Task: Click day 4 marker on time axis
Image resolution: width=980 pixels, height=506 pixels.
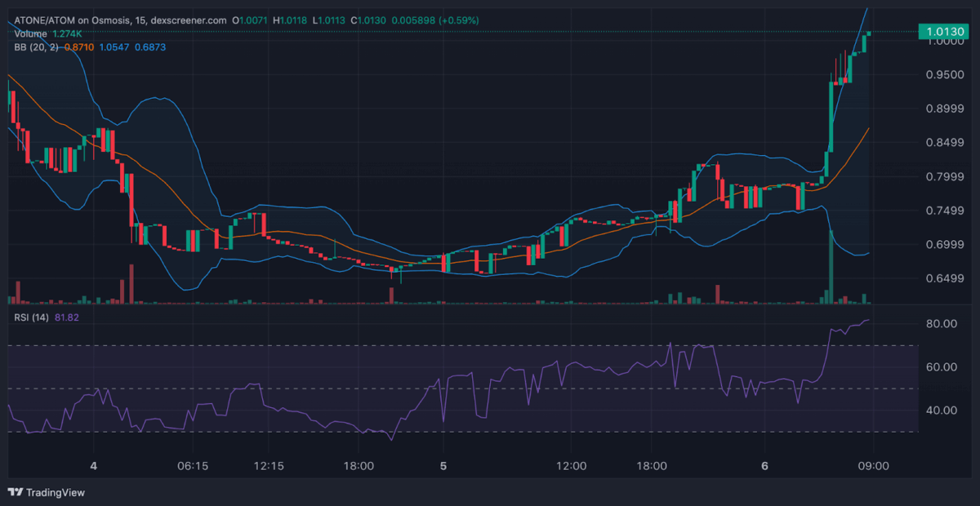Action: pyautogui.click(x=94, y=466)
